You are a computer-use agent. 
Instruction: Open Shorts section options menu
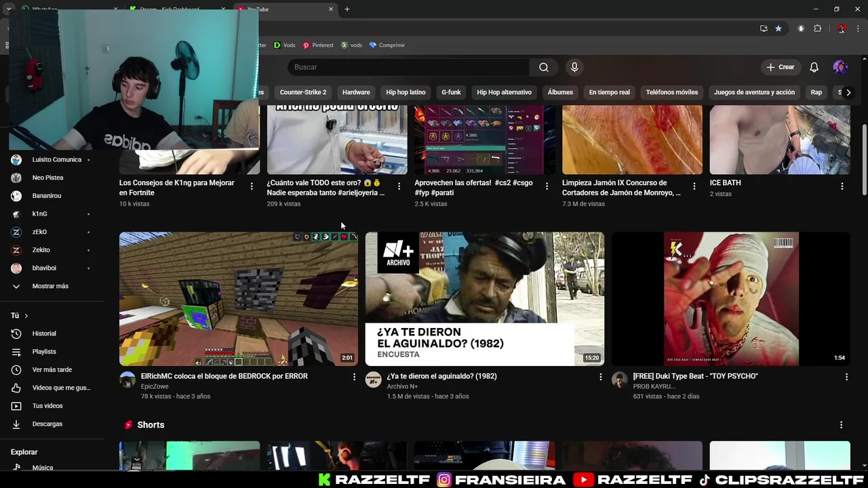coord(841,425)
